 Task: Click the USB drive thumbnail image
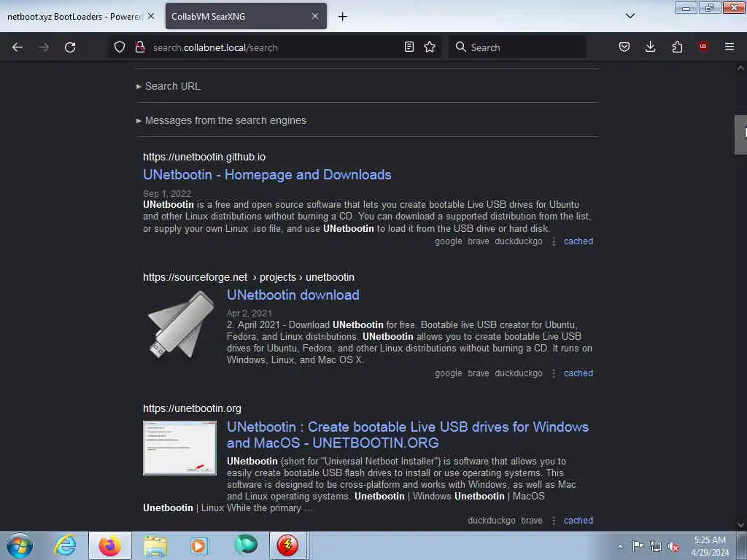(180, 326)
